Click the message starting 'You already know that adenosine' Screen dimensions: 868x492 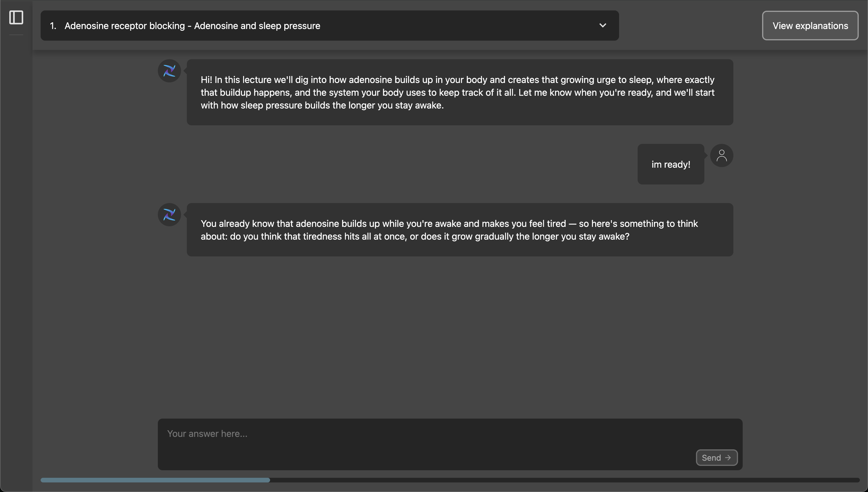[x=460, y=230]
